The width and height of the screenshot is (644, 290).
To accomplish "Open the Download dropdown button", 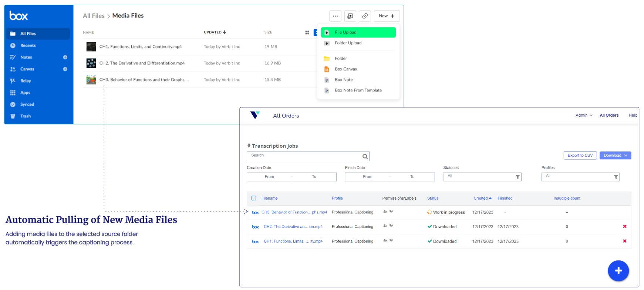I will 615,156.
